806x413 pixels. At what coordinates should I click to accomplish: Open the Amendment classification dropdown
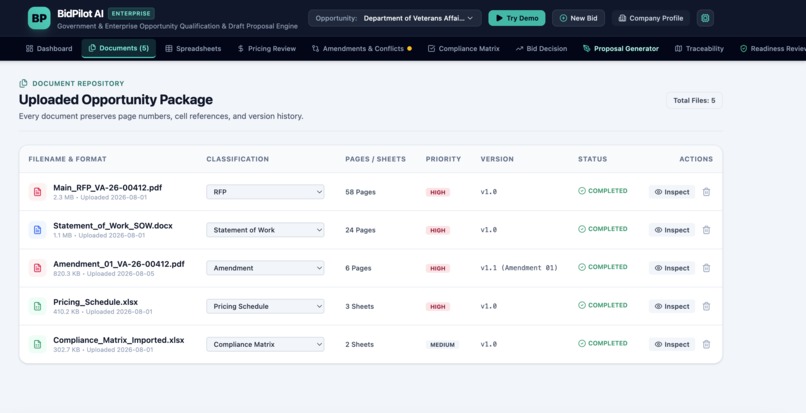[x=265, y=268]
